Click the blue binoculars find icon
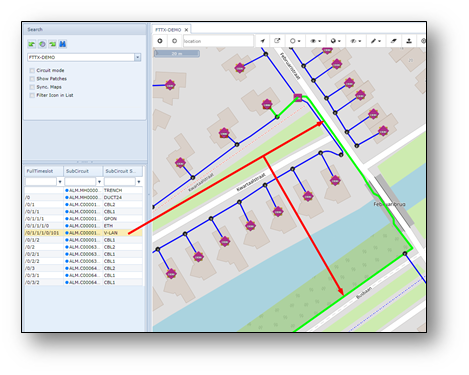The image size is (469, 375). tap(62, 44)
